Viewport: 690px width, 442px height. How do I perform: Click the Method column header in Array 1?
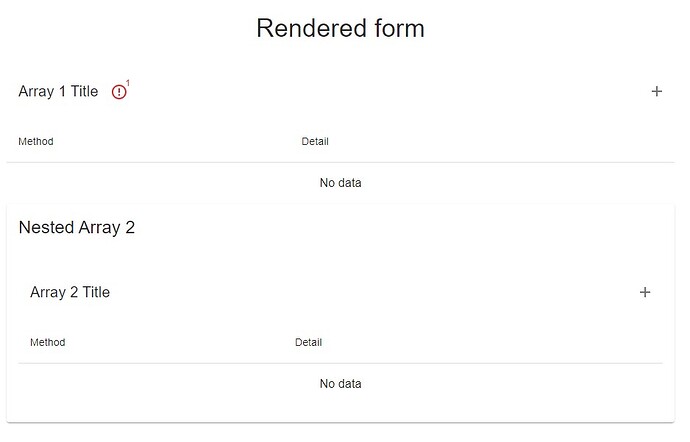[36, 141]
